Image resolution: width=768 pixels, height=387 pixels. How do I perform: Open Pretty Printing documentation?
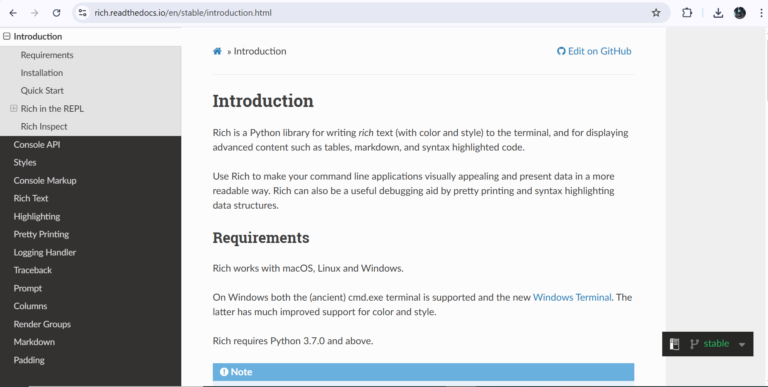[41, 234]
